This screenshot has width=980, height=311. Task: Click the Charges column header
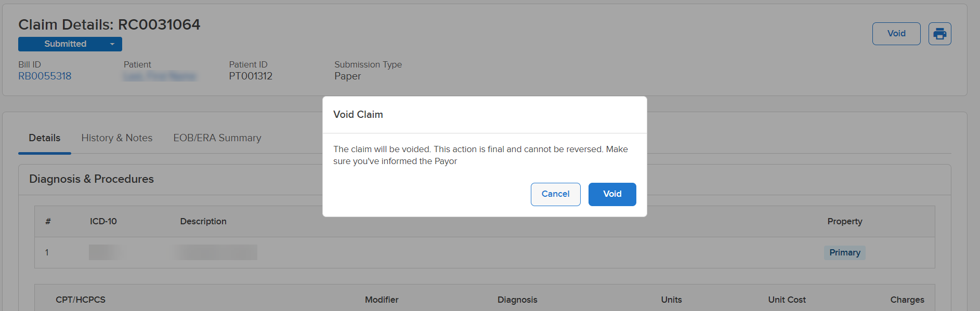(x=907, y=300)
